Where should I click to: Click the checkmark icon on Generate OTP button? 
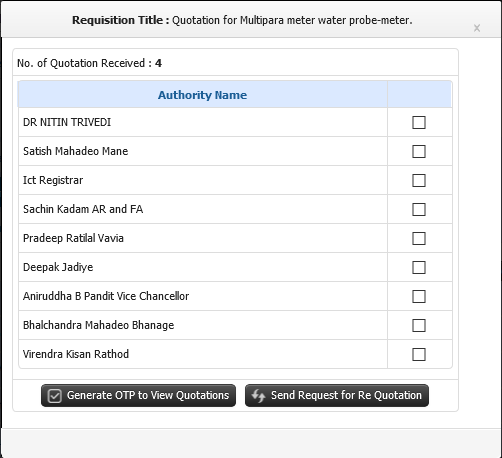54,396
